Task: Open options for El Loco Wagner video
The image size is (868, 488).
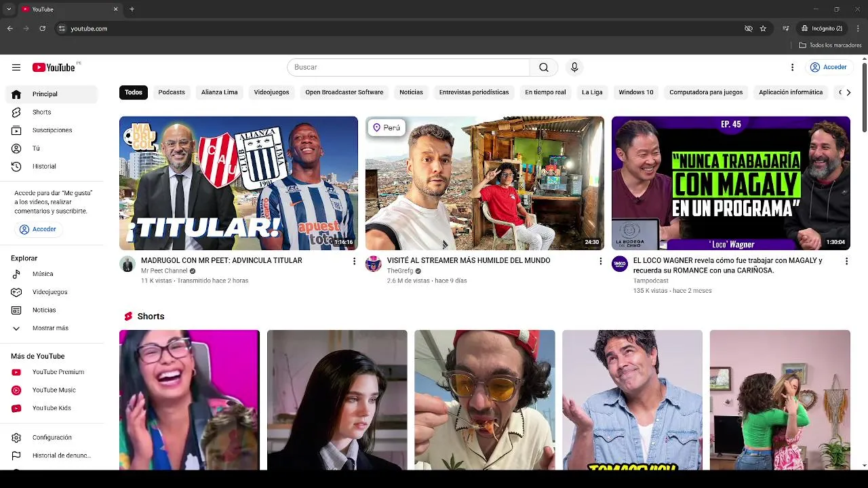Action: tap(846, 261)
